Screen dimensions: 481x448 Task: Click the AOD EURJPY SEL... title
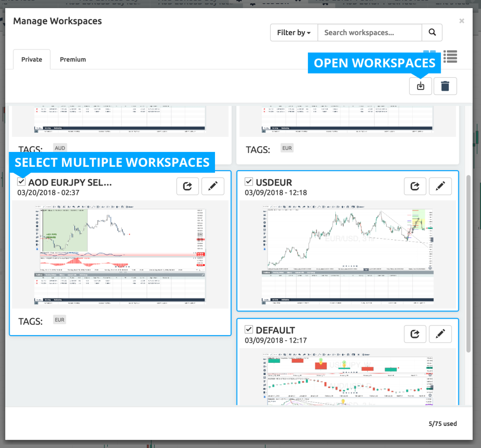[x=70, y=183]
